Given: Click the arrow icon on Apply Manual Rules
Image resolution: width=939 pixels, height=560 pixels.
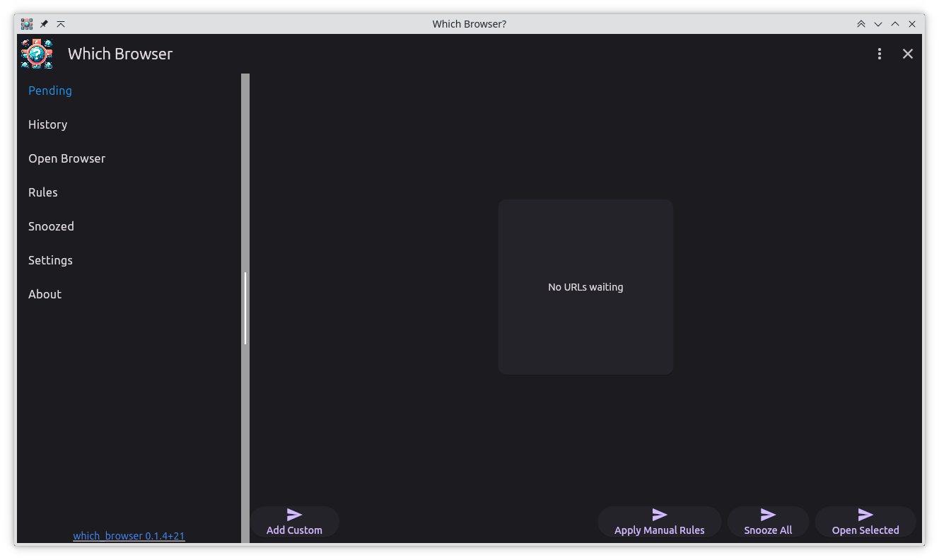Looking at the screenshot, I should 659,514.
